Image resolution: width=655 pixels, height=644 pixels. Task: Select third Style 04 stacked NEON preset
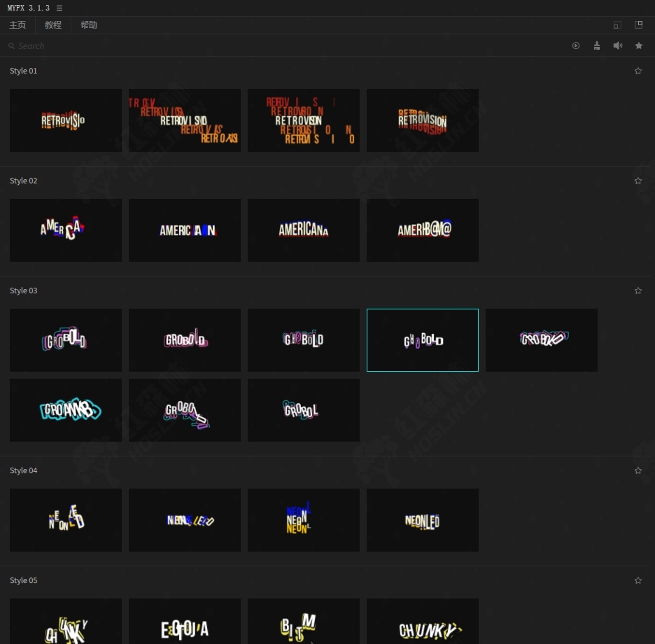point(304,520)
